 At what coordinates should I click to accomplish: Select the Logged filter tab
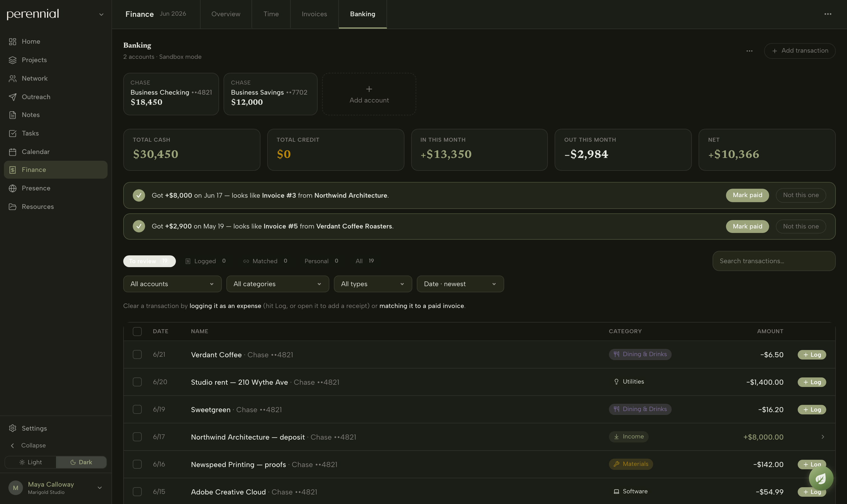205,261
